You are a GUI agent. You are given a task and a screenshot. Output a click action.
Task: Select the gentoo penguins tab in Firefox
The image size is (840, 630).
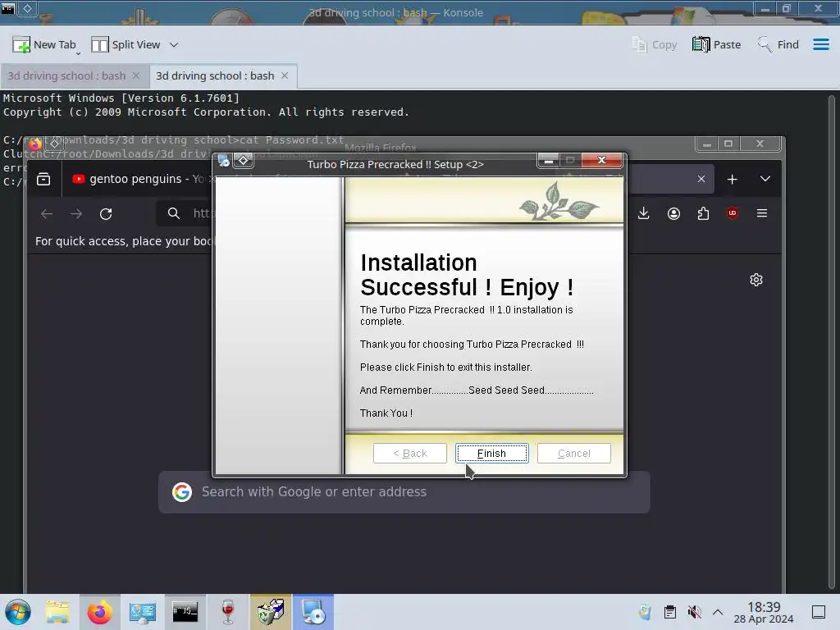click(x=139, y=179)
